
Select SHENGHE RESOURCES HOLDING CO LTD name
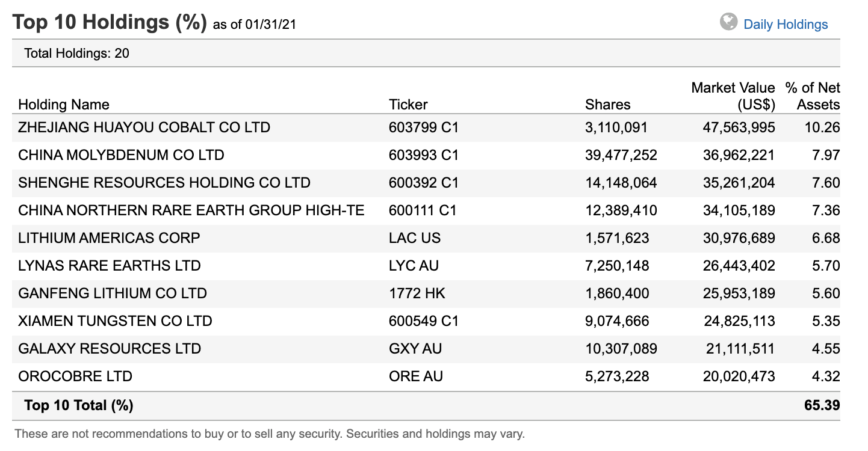coord(164,183)
